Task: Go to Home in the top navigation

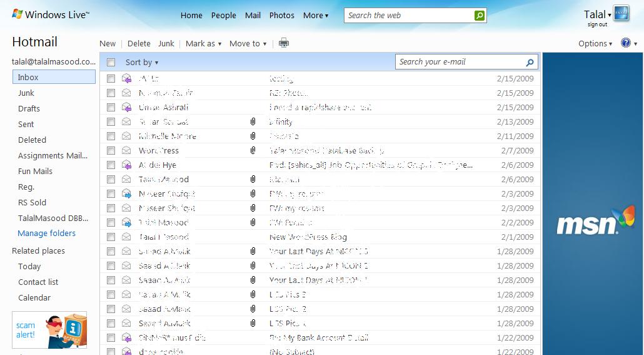Action: (191, 15)
